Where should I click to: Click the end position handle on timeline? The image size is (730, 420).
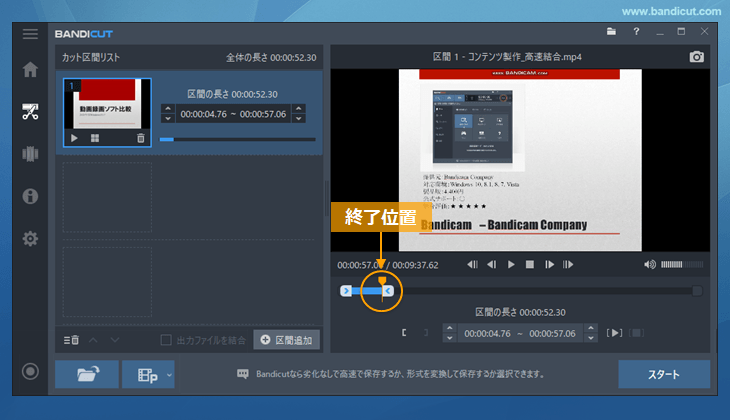tap(388, 291)
